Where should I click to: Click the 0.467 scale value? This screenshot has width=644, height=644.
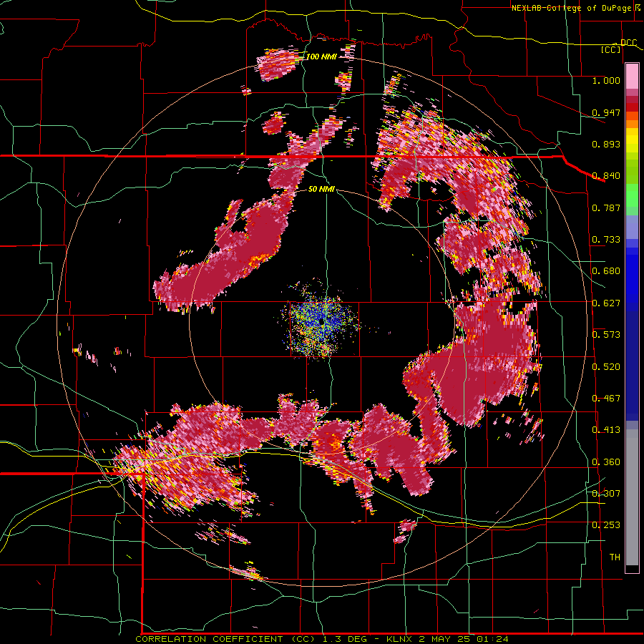[x=606, y=399]
